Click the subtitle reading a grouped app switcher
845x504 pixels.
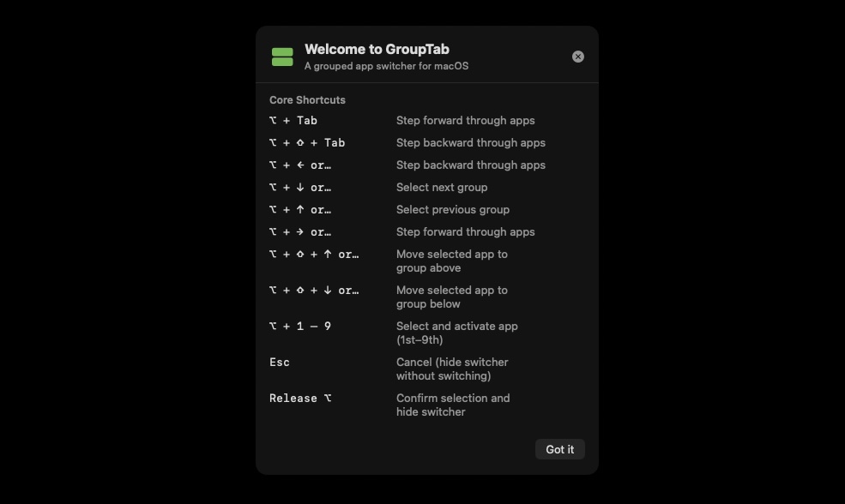pos(386,65)
